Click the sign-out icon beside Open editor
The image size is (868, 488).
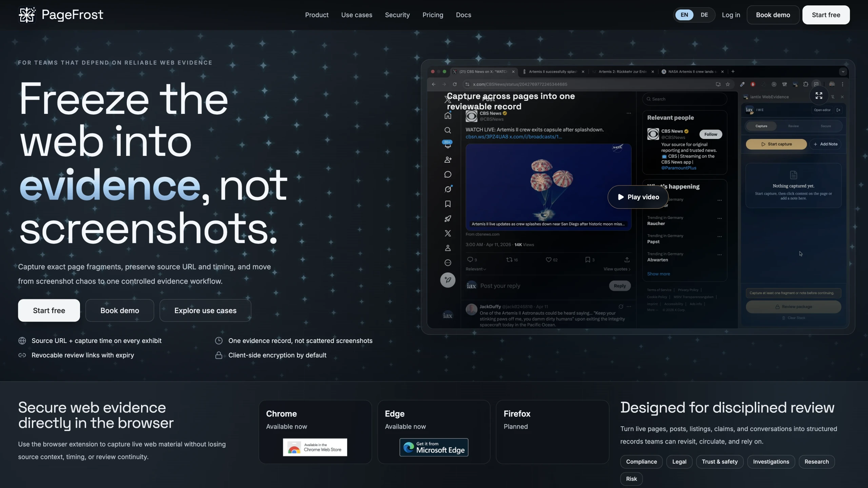[x=839, y=110]
